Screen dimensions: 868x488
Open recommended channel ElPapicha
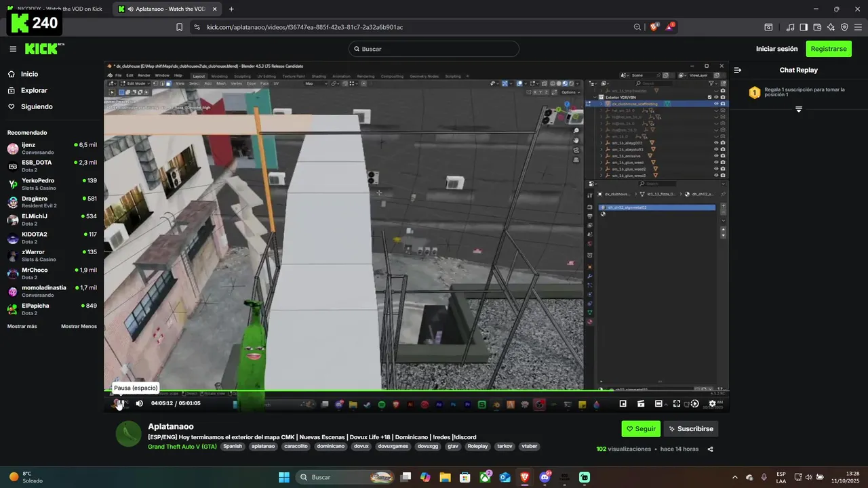52,309
